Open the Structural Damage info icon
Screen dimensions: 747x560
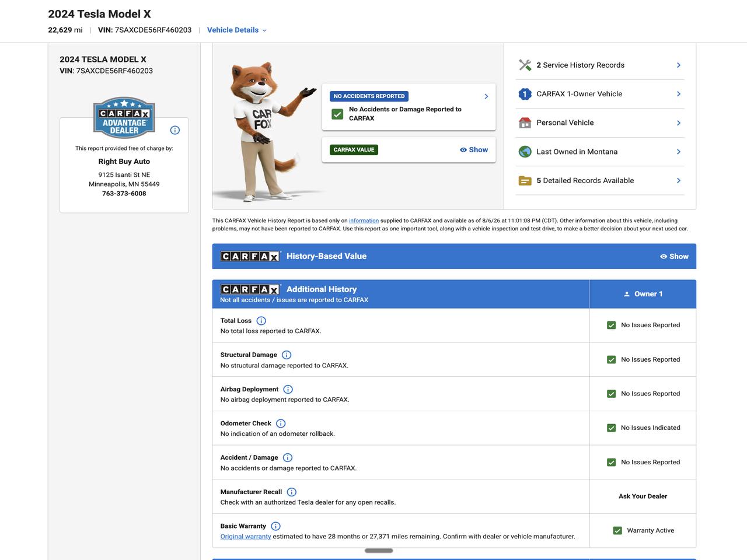point(287,355)
